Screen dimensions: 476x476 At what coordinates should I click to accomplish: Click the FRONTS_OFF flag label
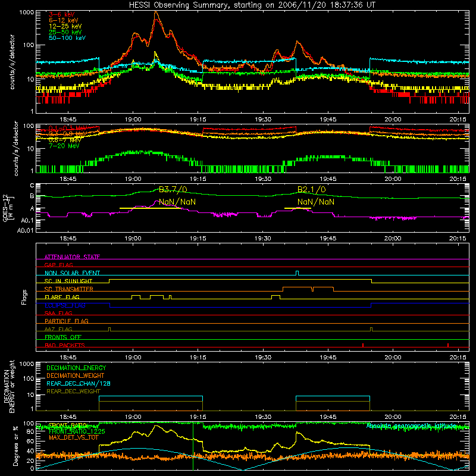tap(63, 337)
